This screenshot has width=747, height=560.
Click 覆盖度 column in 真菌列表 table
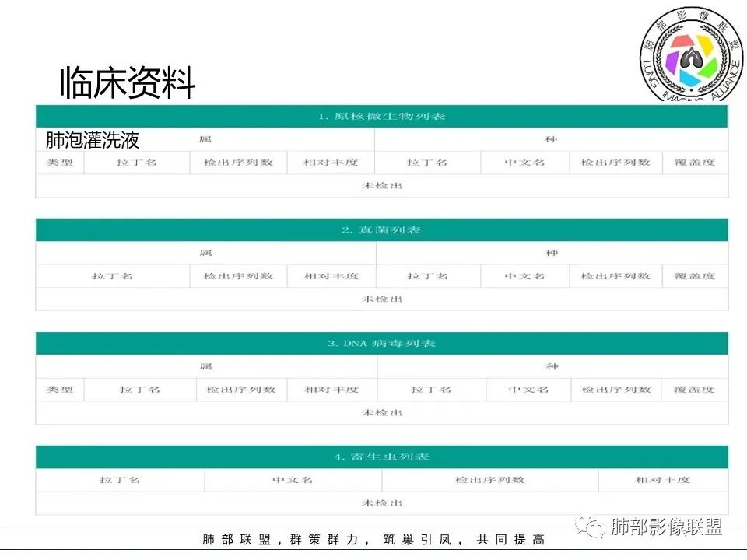695,276
